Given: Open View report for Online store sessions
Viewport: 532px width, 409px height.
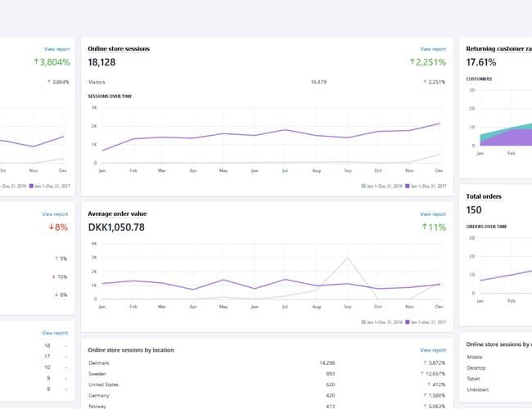Looking at the screenshot, I should 433,49.
